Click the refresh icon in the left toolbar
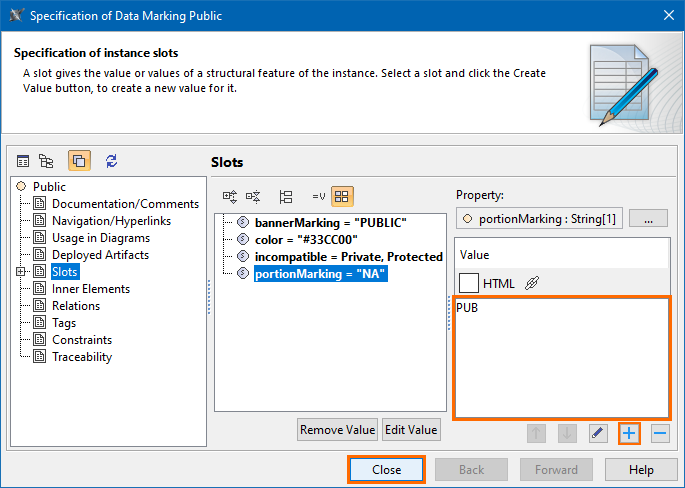685x488 pixels. coord(111,161)
